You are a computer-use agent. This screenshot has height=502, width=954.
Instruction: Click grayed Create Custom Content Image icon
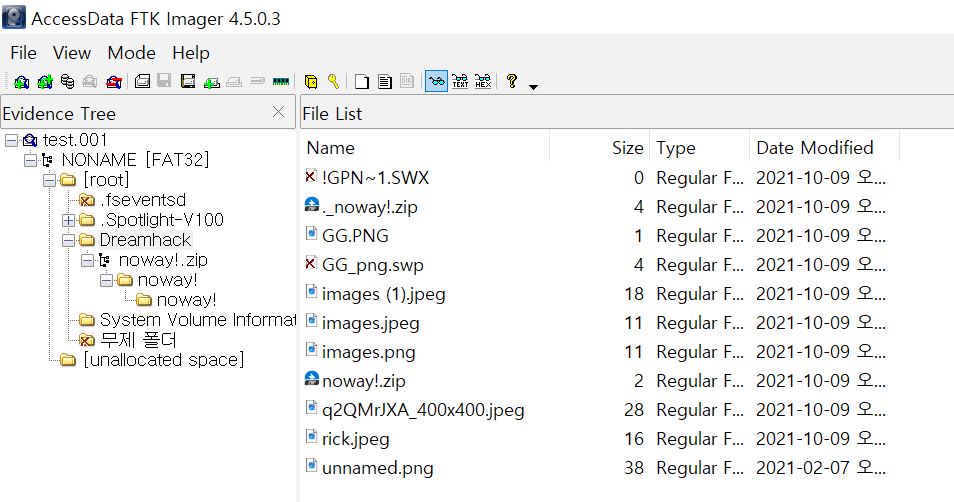(x=234, y=82)
